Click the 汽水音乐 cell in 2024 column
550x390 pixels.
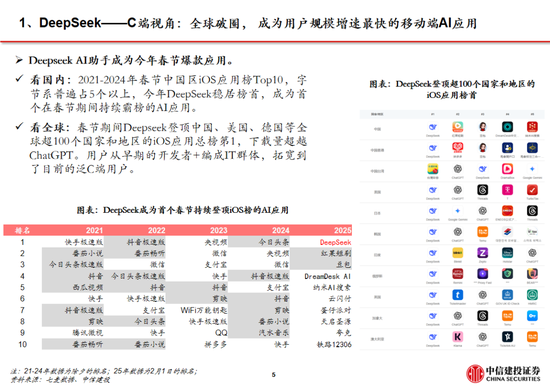coord(274,332)
